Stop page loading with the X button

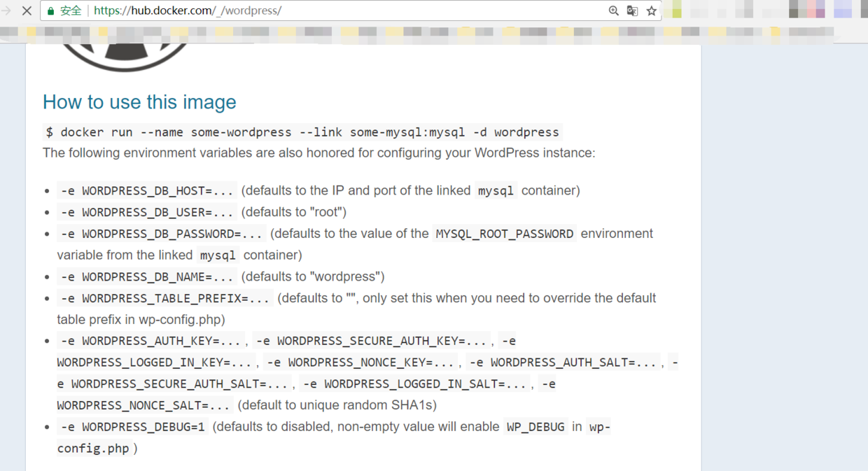27,10
